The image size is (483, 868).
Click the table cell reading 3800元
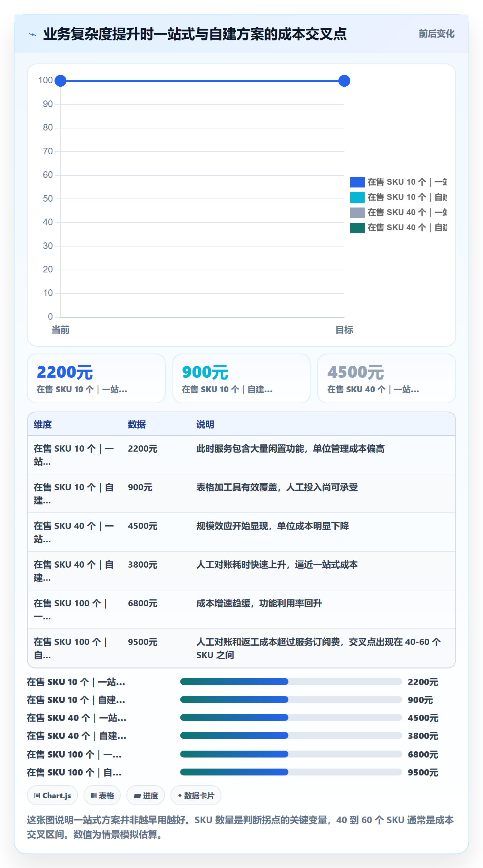143,565
